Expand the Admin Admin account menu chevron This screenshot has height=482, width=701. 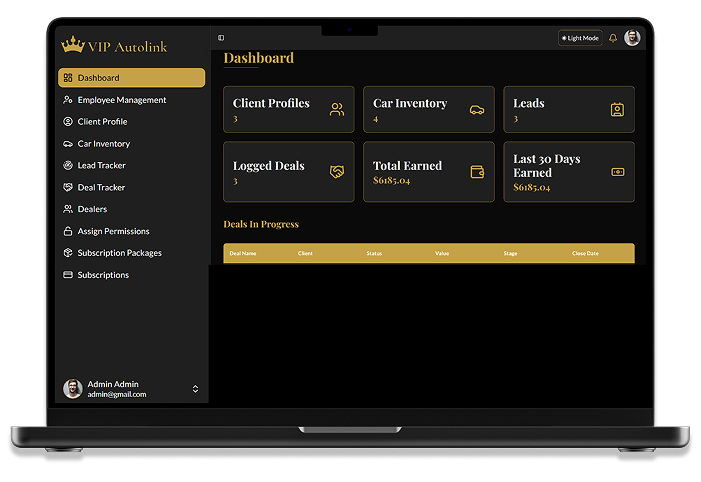[x=195, y=389]
